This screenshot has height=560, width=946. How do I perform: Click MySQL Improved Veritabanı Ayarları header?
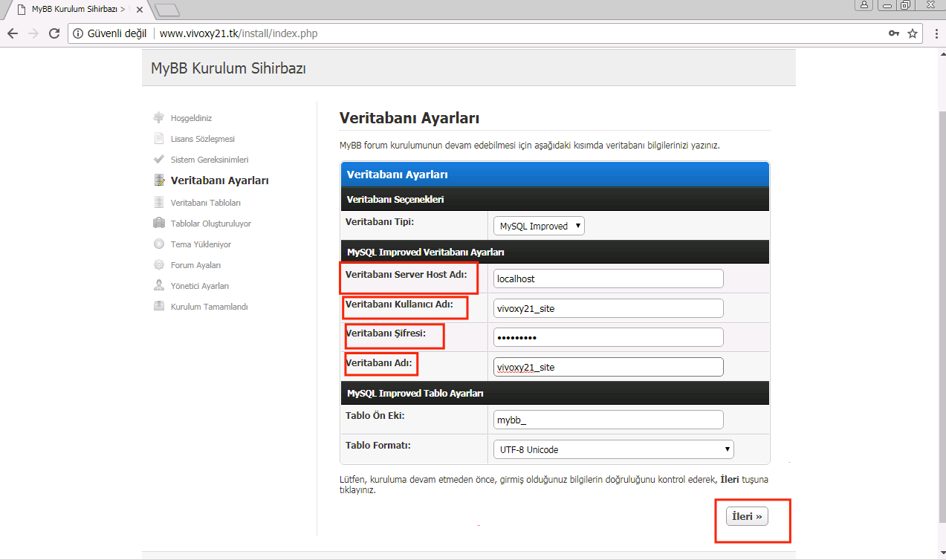[425, 252]
